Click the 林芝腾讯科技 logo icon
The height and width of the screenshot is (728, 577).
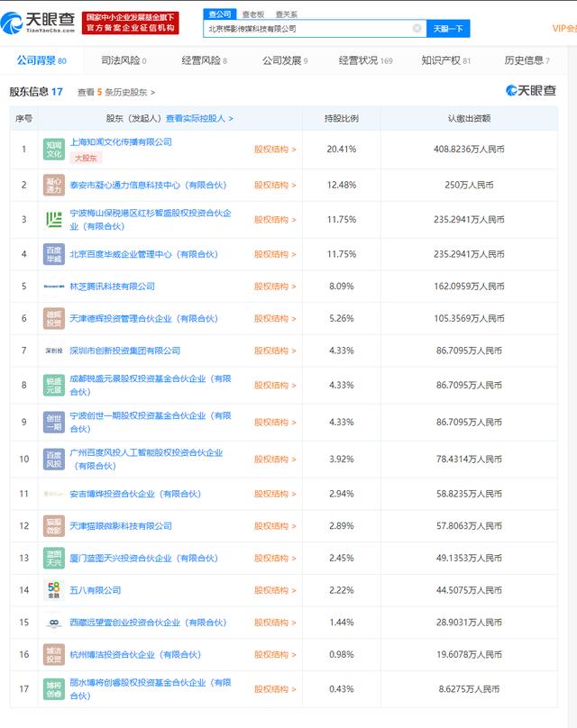tap(54, 287)
